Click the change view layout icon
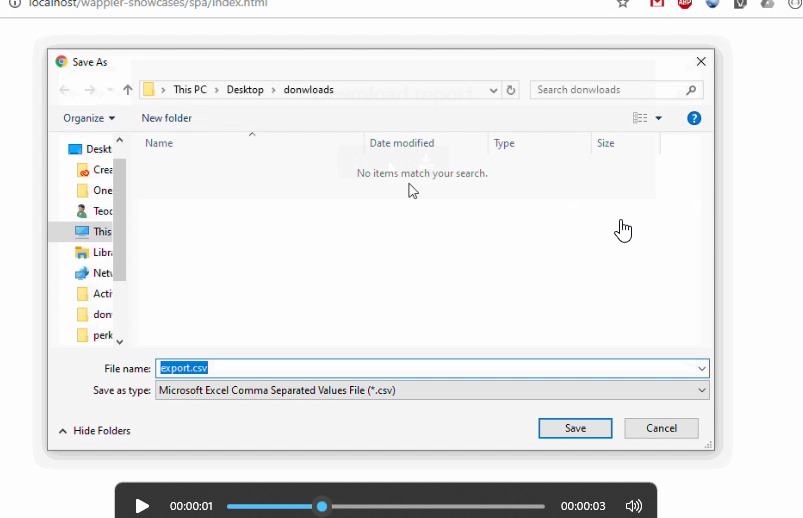The width and height of the screenshot is (803, 518). click(x=640, y=118)
